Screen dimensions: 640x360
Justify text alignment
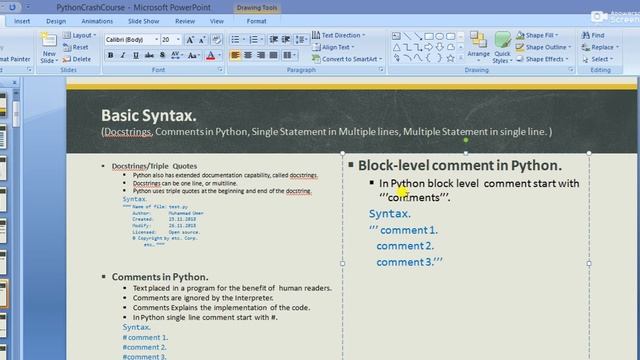pos(273,55)
